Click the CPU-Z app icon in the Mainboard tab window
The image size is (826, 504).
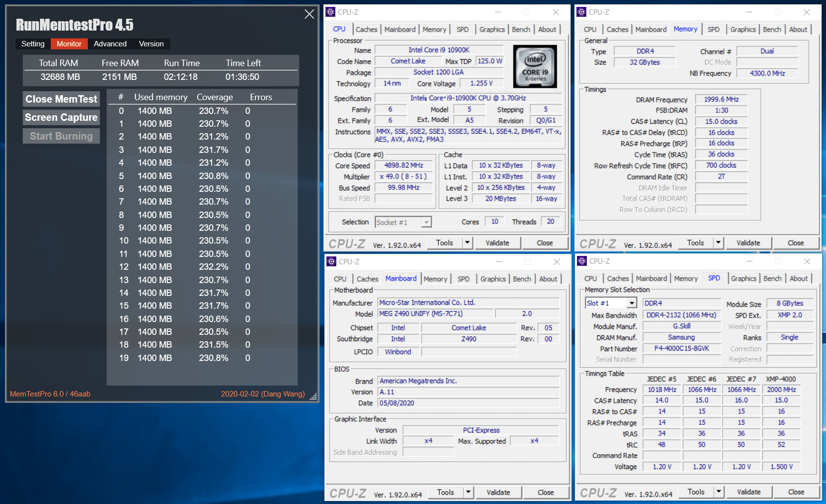click(332, 262)
